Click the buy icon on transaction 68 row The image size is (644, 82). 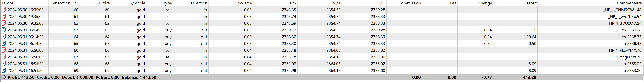tap(4, 64)
